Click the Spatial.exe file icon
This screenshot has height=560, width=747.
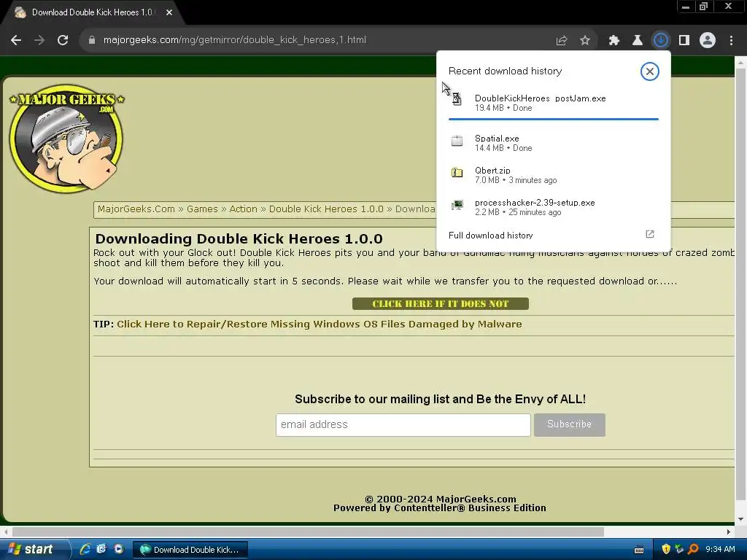tap(457, 141)
